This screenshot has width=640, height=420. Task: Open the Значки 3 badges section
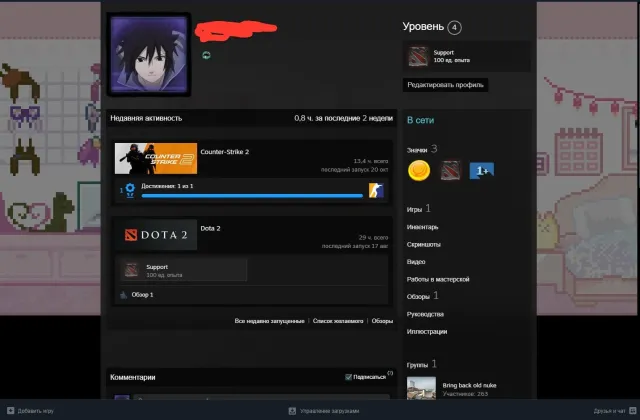(x=422, y=149)
